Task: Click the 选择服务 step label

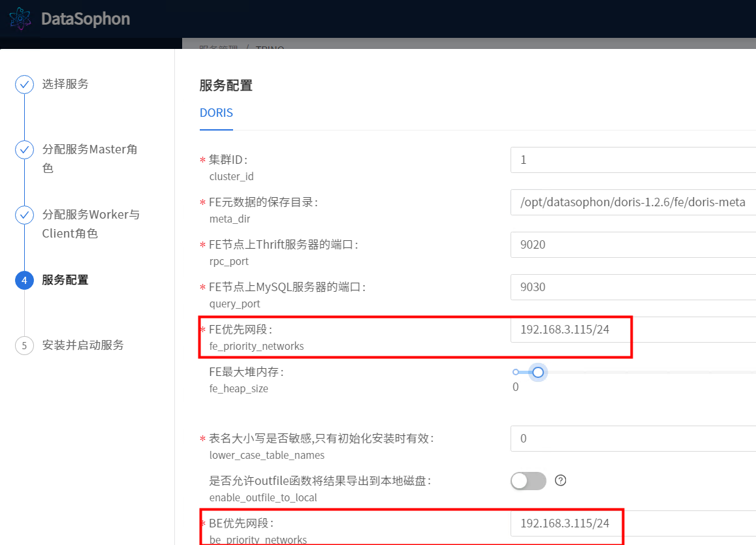Action: [x=65, y=84]
